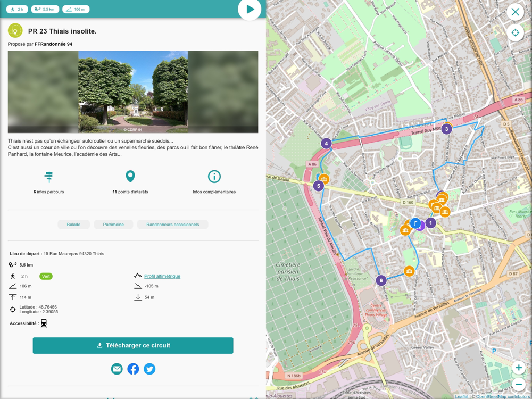Share the route on Twitter

(149, 369)
